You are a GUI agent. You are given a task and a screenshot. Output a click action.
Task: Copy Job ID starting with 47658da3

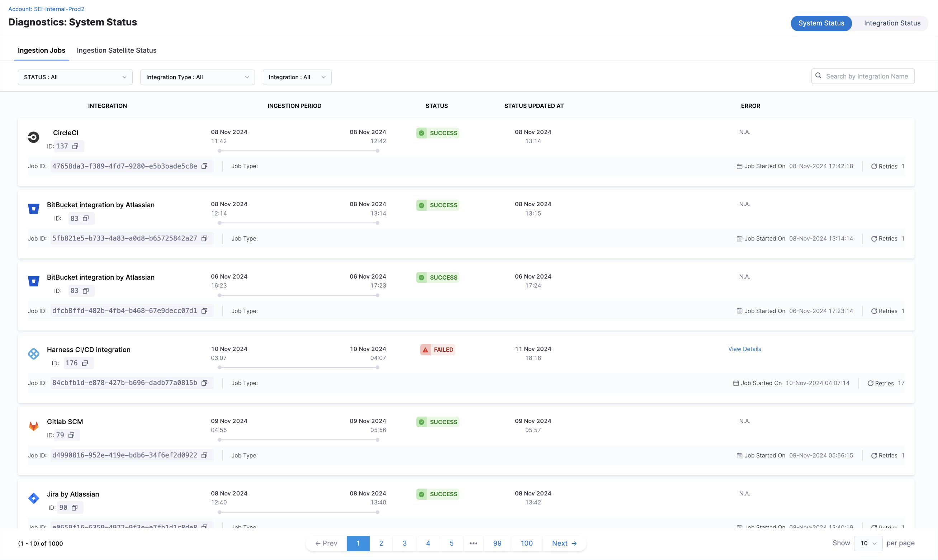point(204,166)
